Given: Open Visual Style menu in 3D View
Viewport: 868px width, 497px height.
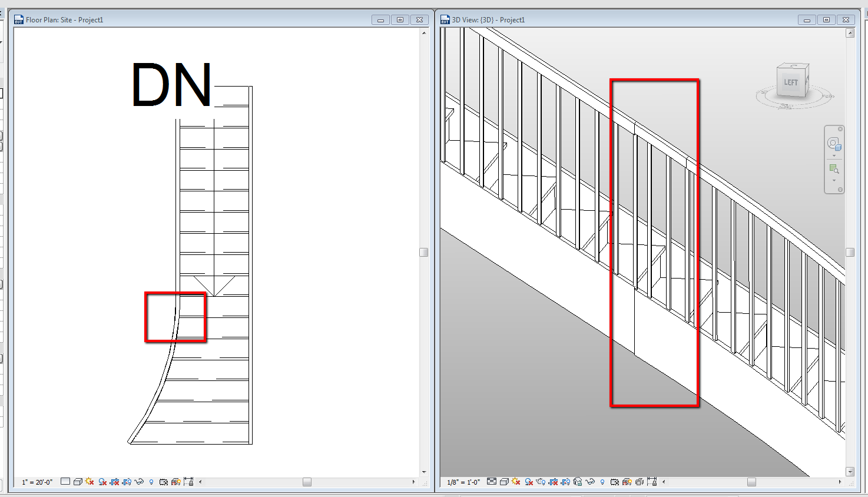Looking at the screenshot, I should pyautogui.click(x=504, y=482).
